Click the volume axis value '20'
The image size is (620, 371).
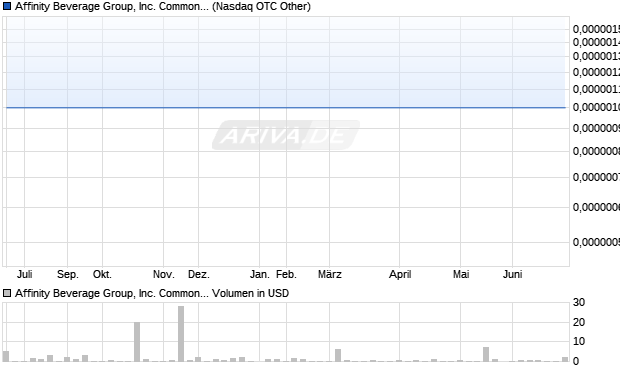[x=578, y=322]
